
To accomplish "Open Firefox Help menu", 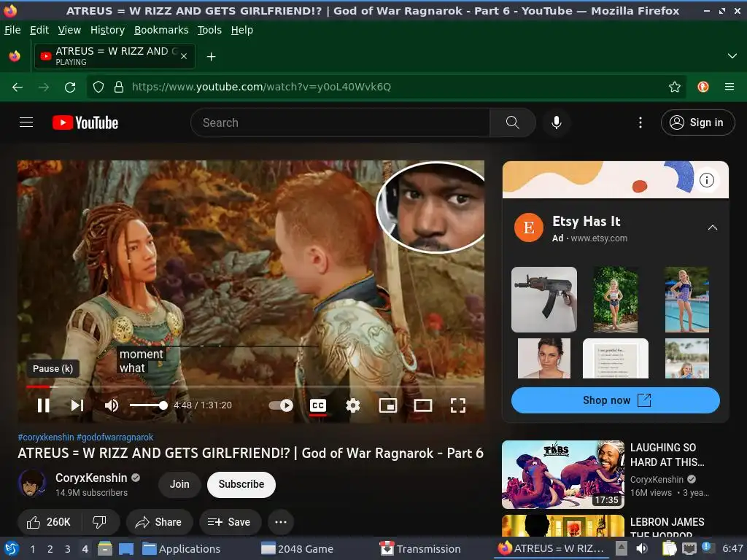I will (241, 30).
